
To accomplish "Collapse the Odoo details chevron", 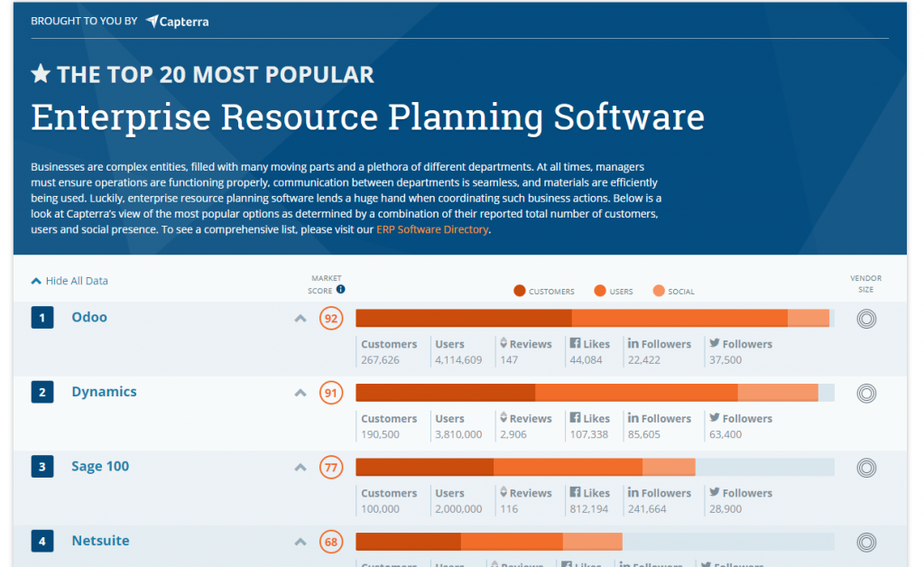I will pyautogui.click(x=300, y=319).
